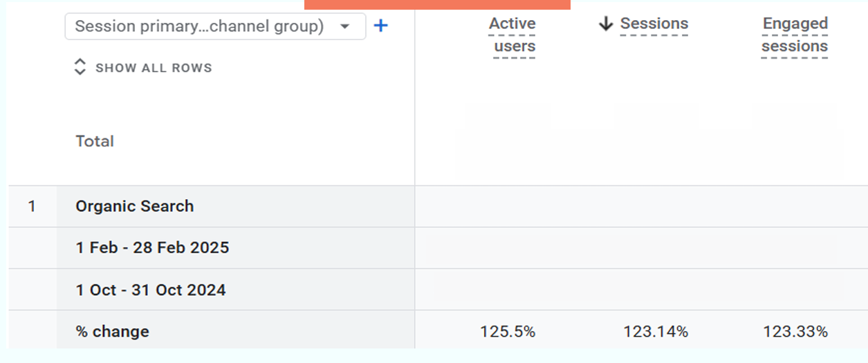
Task: Click the Organic Search Sessions cell
Action: (655, 206)
